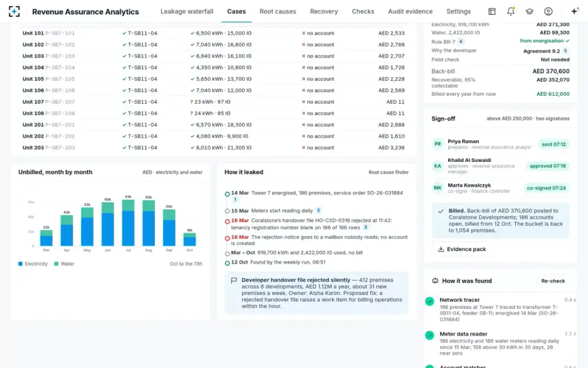Image resolution: width=588 pixels, height=368 pixels.
Task: Open the Checks tab
Action: click(x=363, y=11)
